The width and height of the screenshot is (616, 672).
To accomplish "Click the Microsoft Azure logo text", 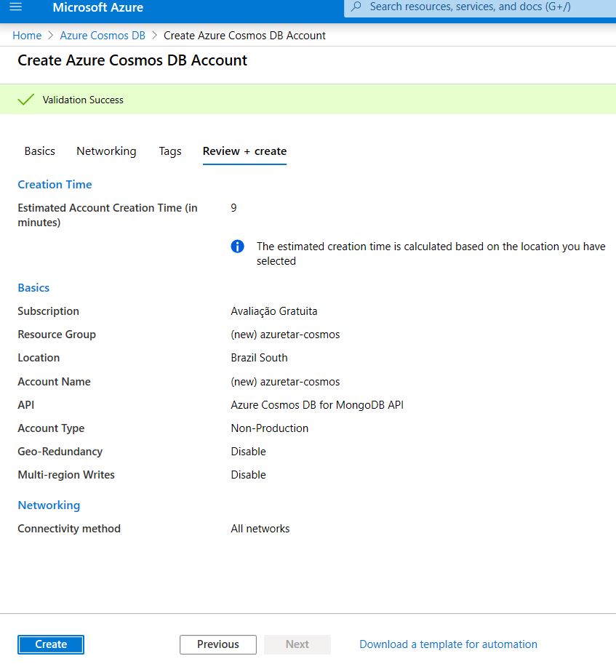I will [97, 7].
